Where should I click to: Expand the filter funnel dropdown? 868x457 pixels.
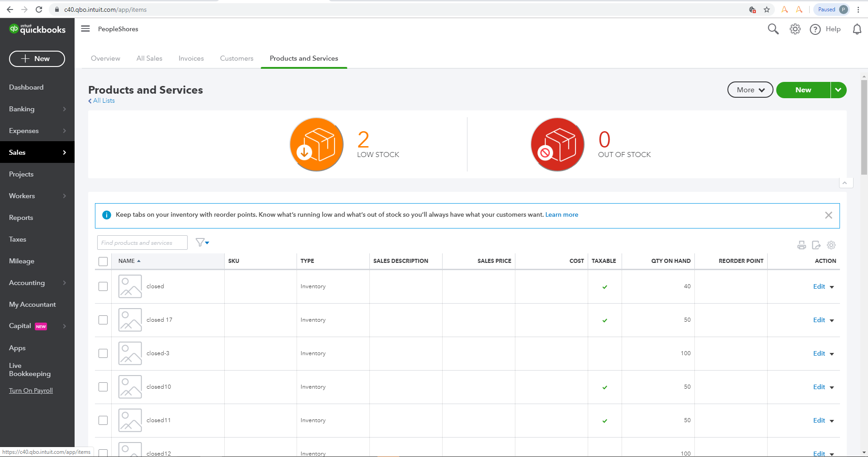coord(202,243)
